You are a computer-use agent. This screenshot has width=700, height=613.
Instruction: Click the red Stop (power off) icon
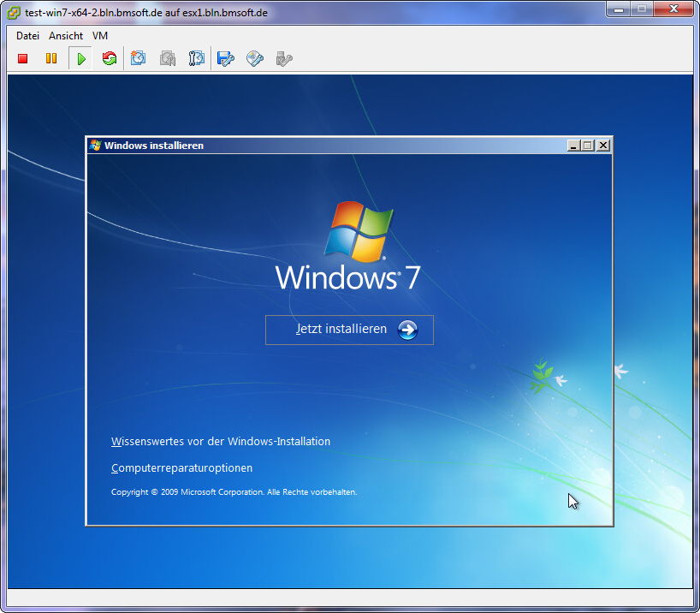coord(23,58)
